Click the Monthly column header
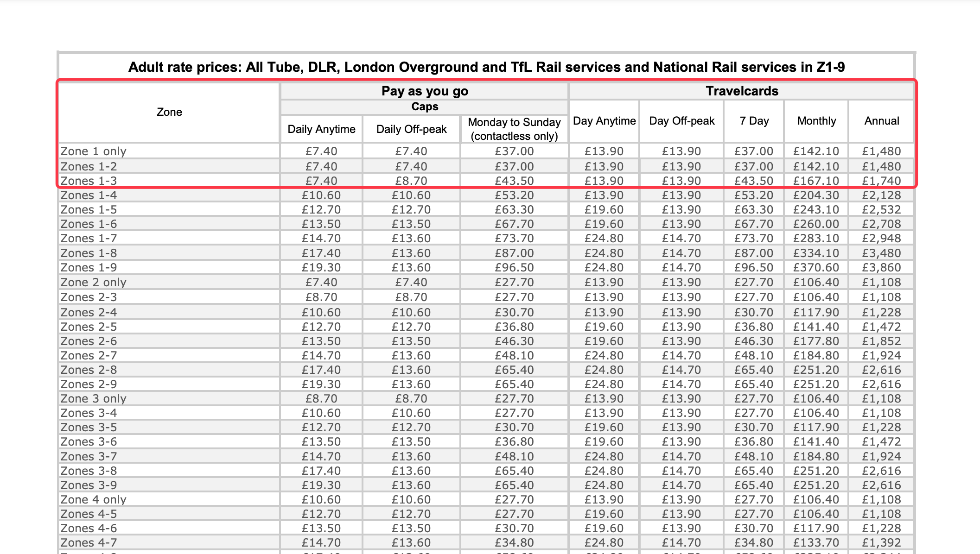 click(816, 121)
